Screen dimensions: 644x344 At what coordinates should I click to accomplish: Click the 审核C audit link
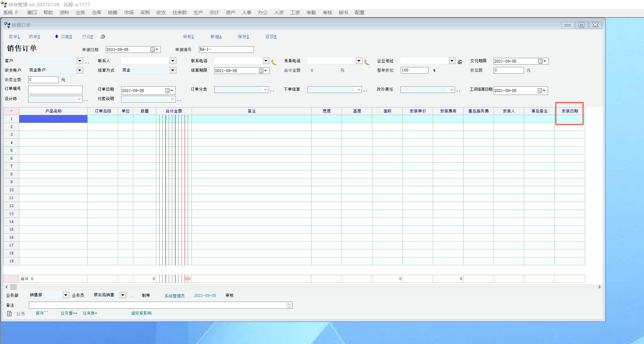coord(188,37)
